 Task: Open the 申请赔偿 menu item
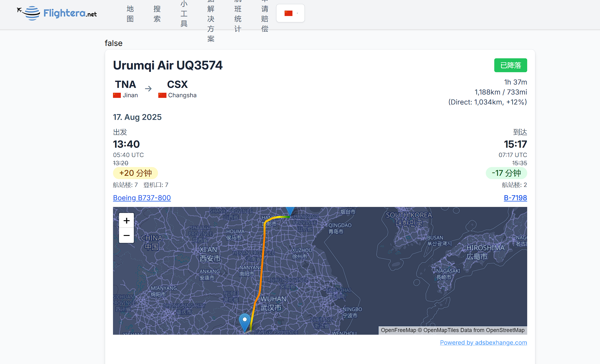265,18
